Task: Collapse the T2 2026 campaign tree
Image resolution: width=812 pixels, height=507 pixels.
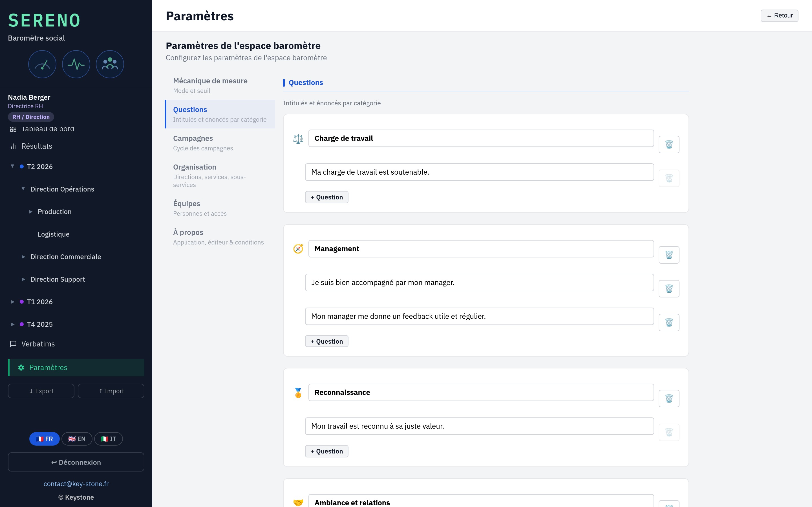Action: pyautogui.click(x=12, y=166)
